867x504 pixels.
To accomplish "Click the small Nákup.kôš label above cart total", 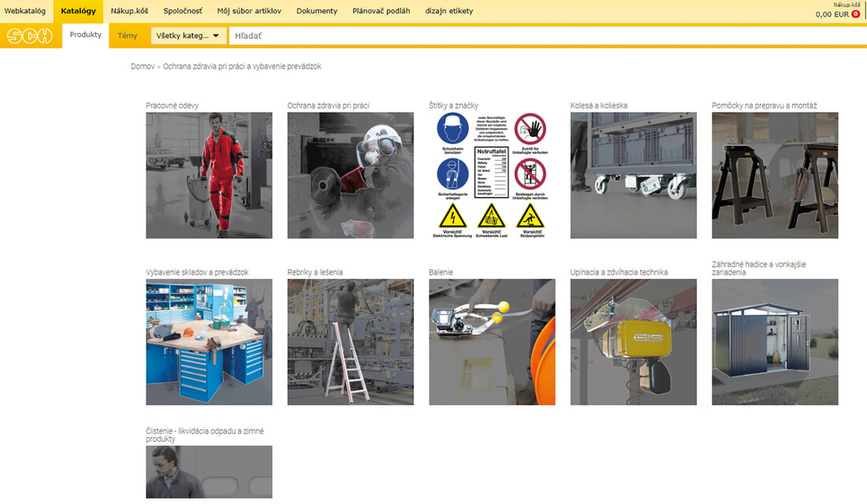I will (847, 5).
